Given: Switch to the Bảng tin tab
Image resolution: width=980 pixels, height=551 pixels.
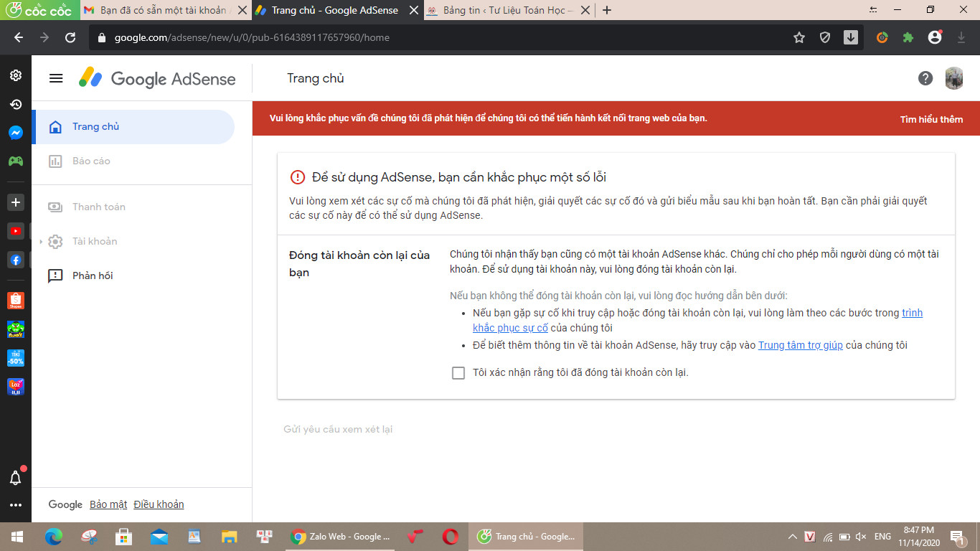Looking at the screenshot, I should point(501,11).
